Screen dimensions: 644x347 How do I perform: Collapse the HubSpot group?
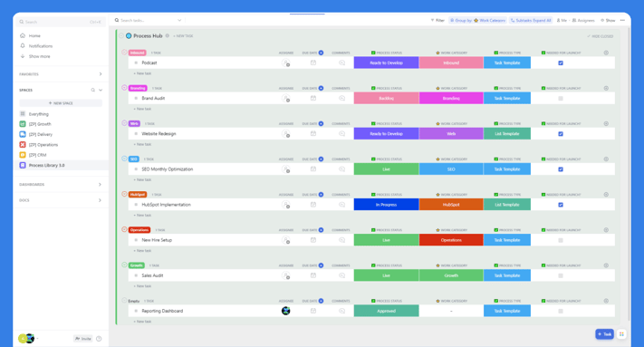pos(124,194)
